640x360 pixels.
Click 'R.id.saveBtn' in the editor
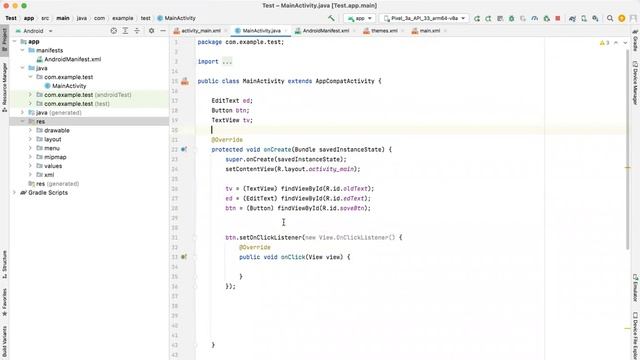(344, 208)
